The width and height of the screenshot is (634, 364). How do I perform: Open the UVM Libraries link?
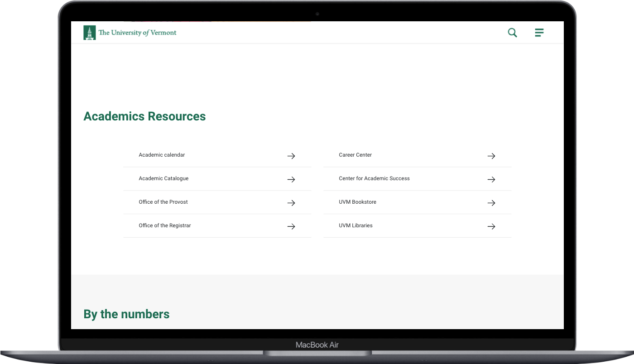tap(356, 225)
